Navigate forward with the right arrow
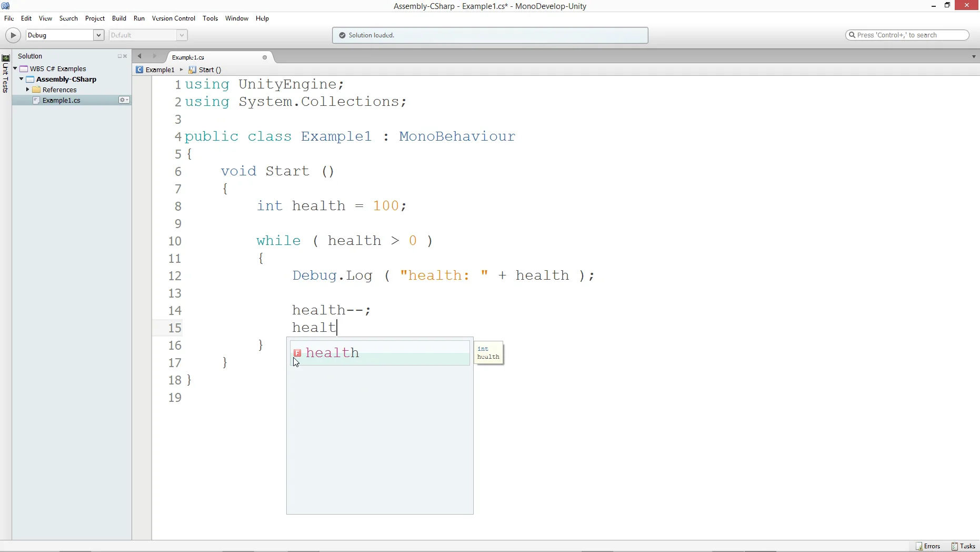The image size is (980, 552). coord(155,56)
